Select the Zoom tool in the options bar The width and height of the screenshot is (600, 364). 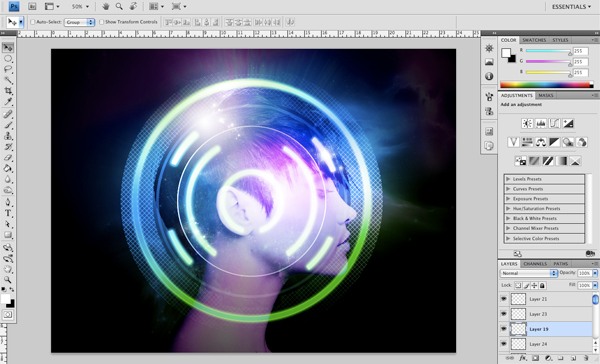[x=119, y=7]
